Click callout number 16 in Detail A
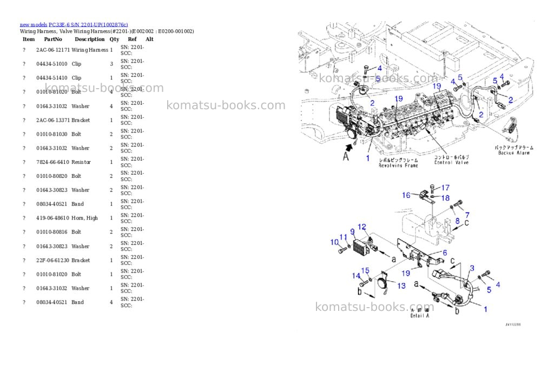The width and height of the screenshot is (554, 392). point(406,195)
